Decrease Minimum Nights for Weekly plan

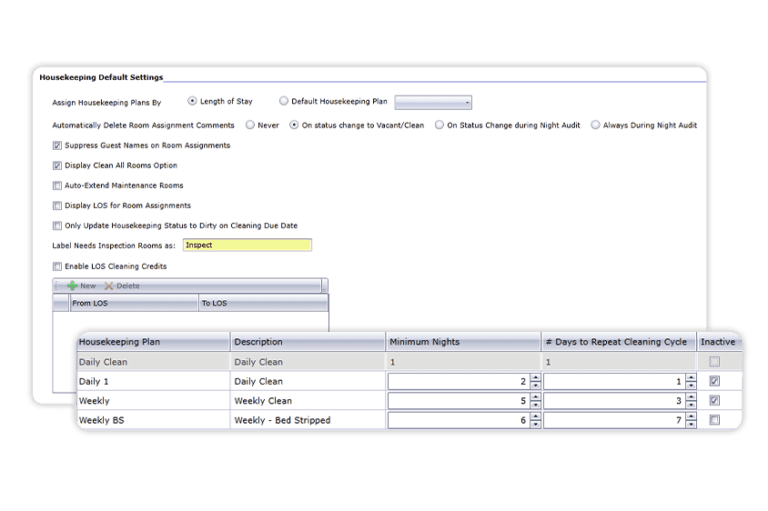pos(535,405)
